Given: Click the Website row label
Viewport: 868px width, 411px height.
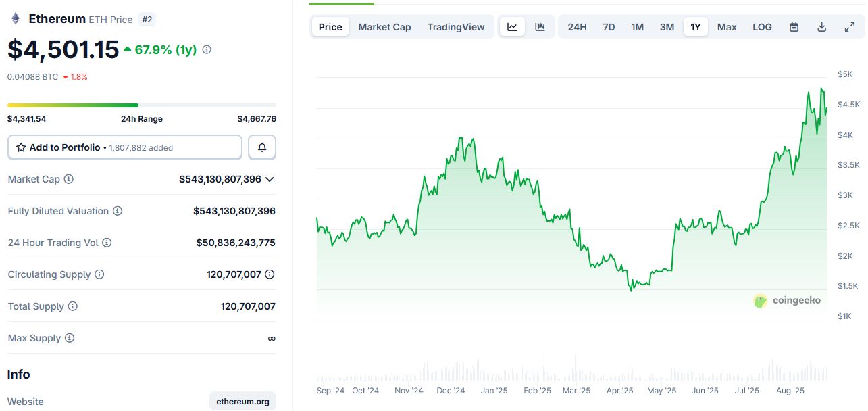Looking at the screenshot, I should tap(26, 402).
